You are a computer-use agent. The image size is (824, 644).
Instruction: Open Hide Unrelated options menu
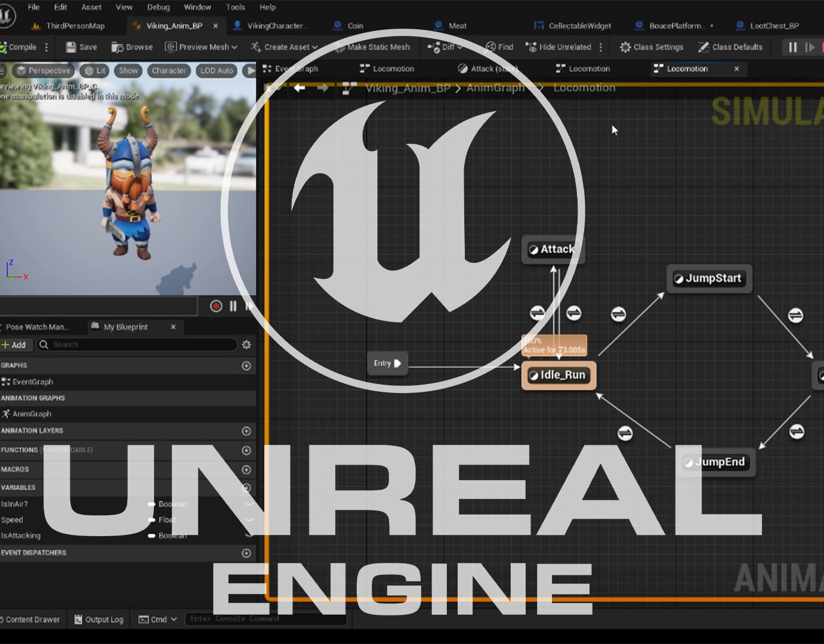point(601,47)
